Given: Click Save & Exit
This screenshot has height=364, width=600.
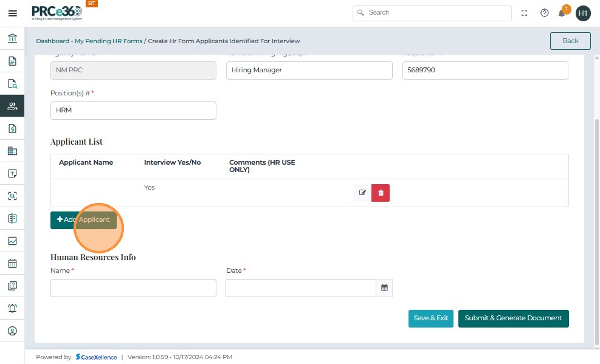Looking at the screenshot, I should point(430,318).
